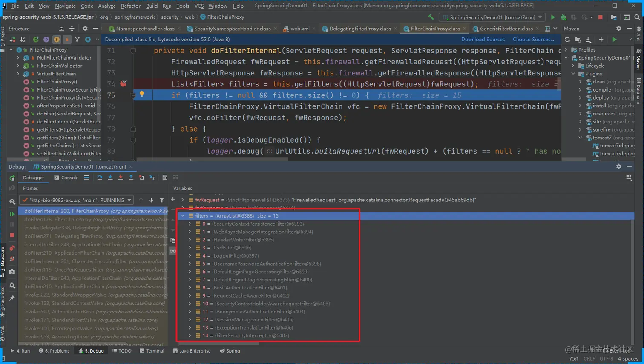
Task: Open Search Everywhere with the magnifier icon
Action: point(637,17)
